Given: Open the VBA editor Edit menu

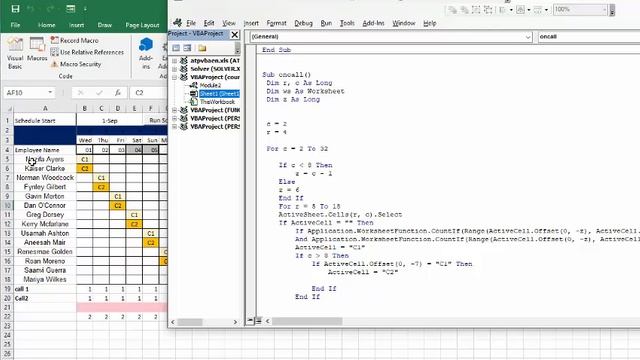Looking at the screenshot, I should tap(209, 23).
